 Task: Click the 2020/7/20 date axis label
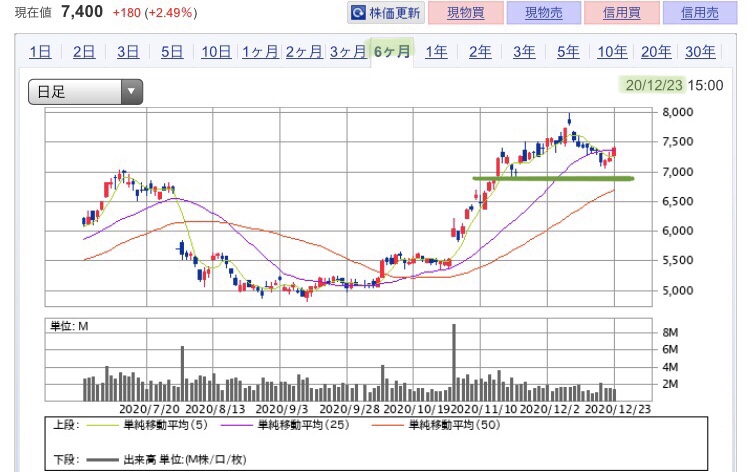point(149,409)
